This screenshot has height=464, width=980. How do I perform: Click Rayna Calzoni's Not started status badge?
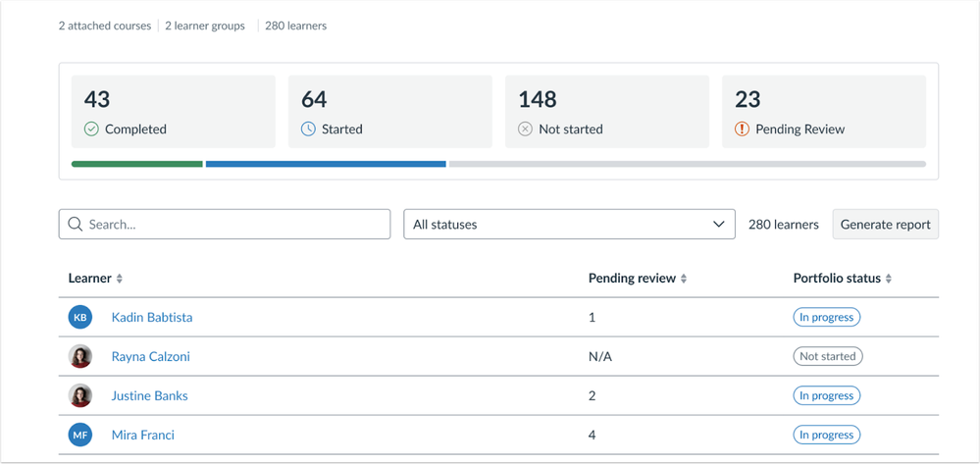pos(827,356)
